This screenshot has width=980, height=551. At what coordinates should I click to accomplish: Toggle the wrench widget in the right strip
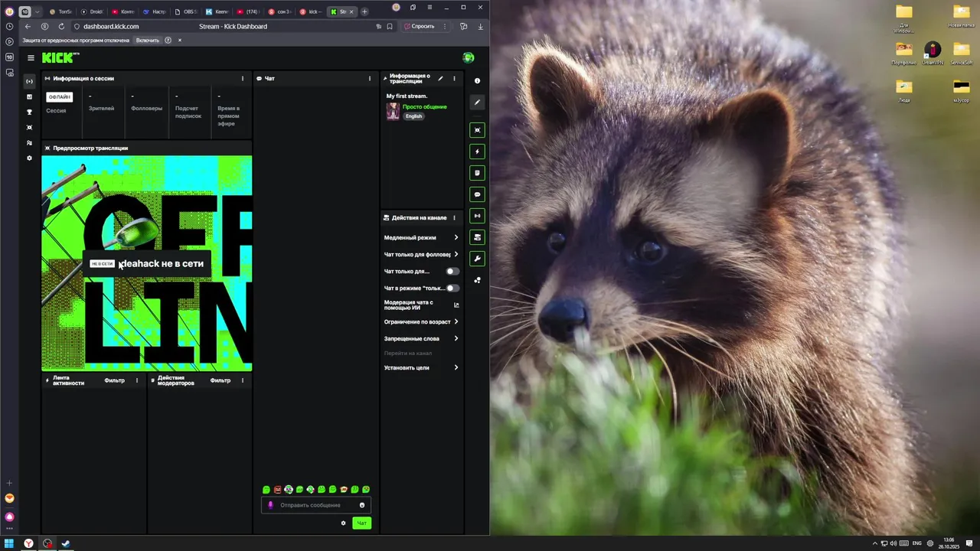tap(477, 259)
